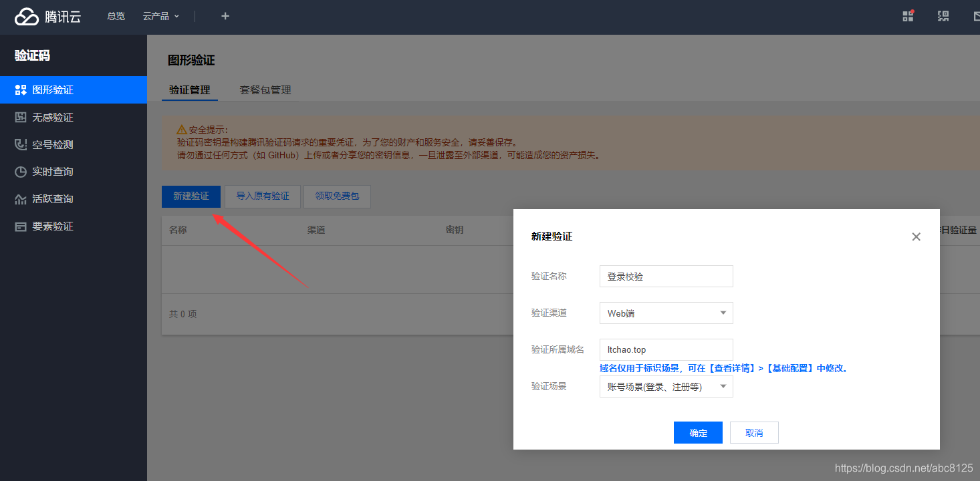The width and height of the screenshot is (980, 481).
Task: Click the 验证所属域名 input field
Action: coord(666,349)
